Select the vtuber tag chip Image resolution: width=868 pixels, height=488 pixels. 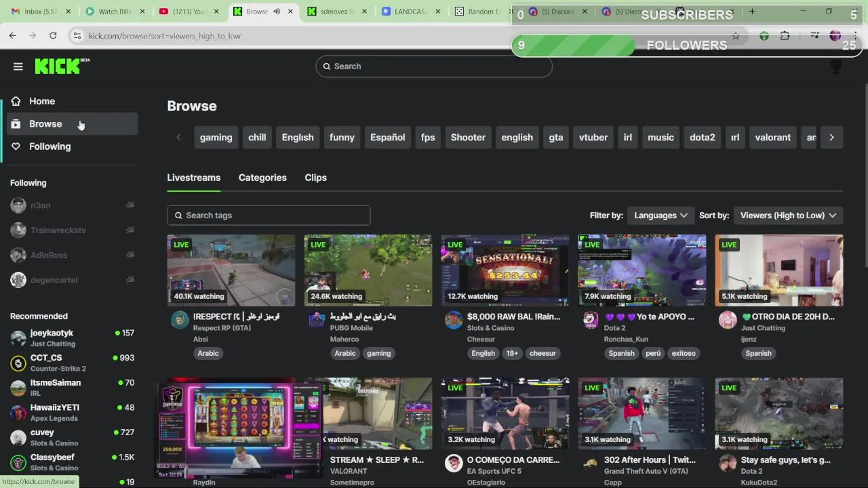[x=593, y=138]
